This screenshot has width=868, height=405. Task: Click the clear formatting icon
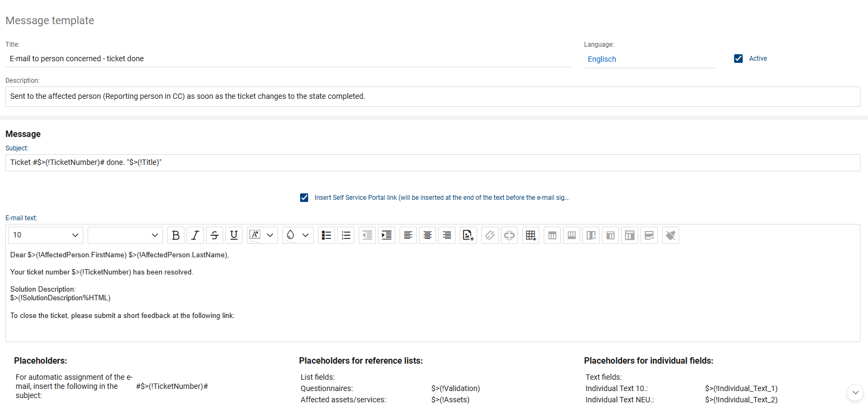(x=671, y=235)
